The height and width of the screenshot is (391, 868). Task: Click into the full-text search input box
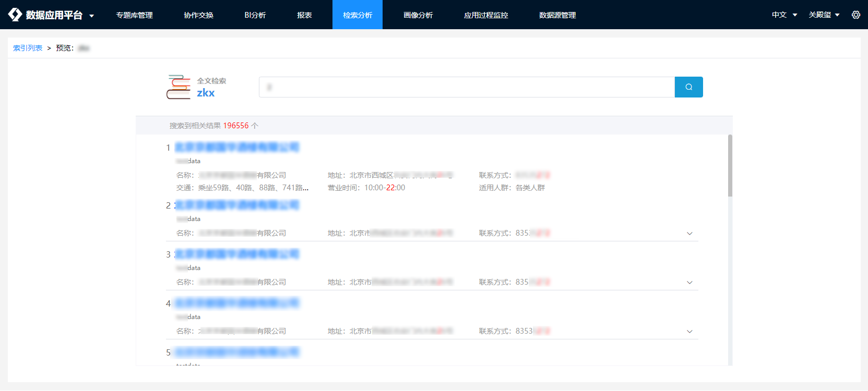tap(467, 87)
